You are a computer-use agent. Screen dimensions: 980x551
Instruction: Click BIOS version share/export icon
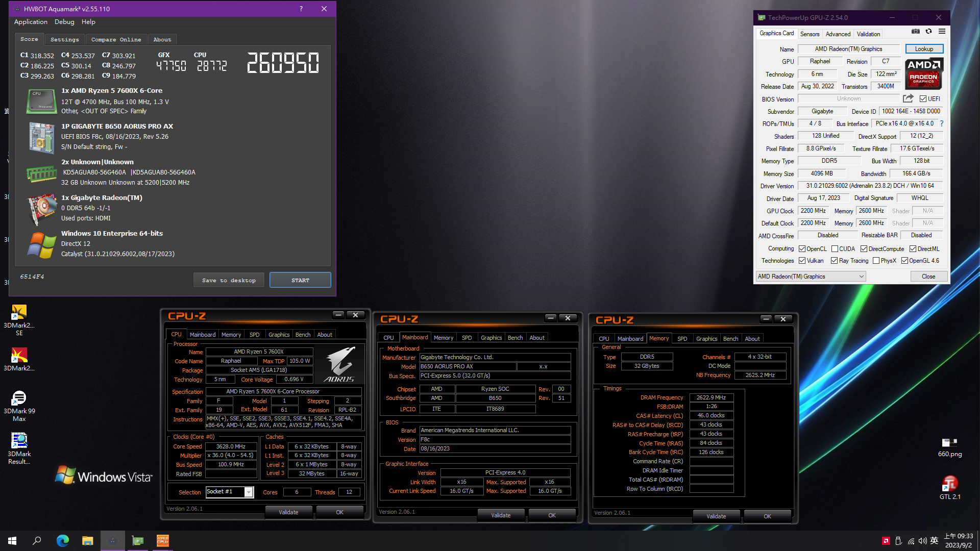coord(908,98)
